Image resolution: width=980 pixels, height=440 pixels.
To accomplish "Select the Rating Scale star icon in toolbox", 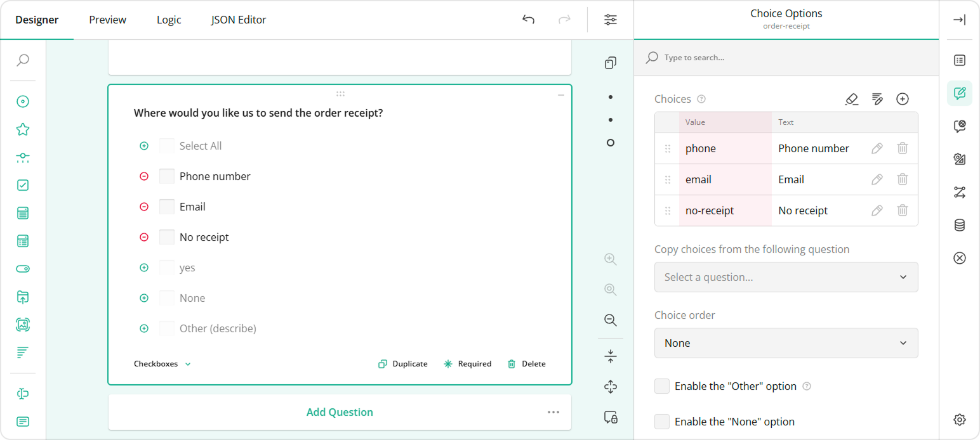I will point(23,129).
